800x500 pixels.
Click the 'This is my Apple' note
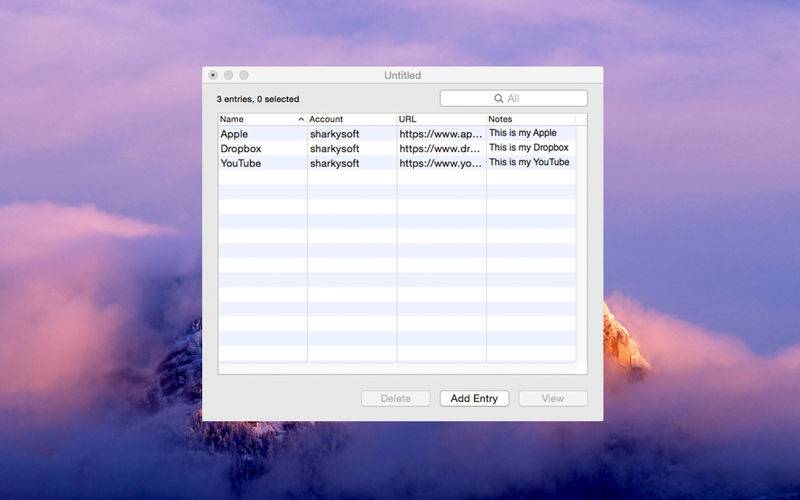coord(523,133)
